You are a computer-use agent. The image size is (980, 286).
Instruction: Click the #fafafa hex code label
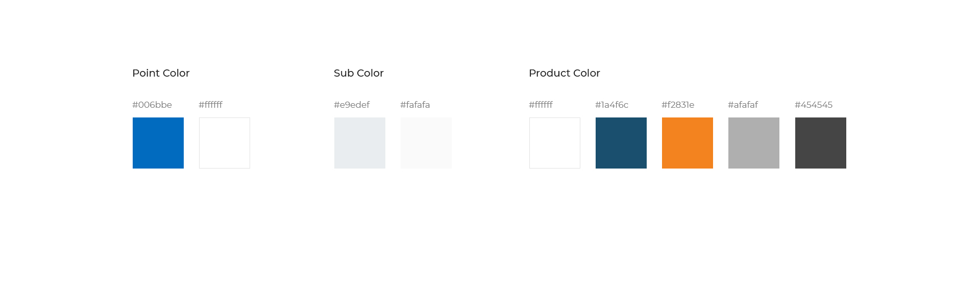(415, 105)
